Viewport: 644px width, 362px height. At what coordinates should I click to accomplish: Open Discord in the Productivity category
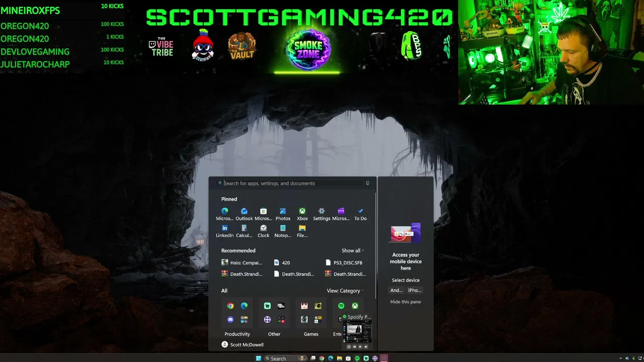tap(230, 319)
